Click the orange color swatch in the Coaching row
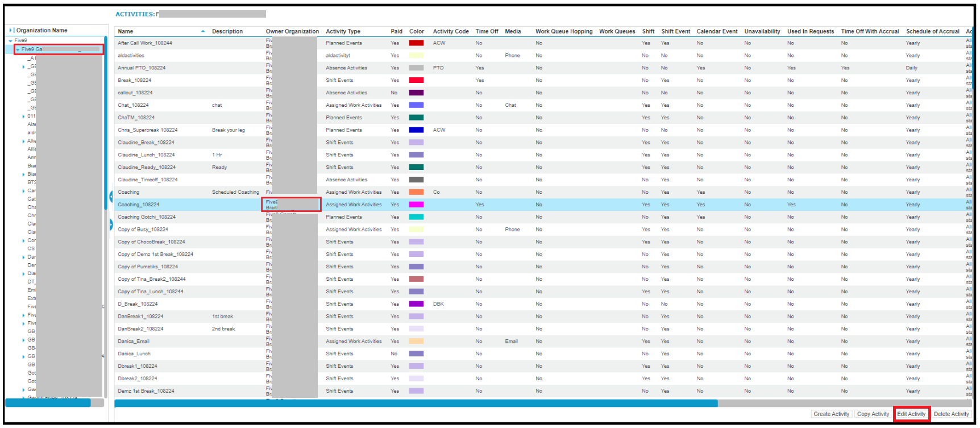The height and width of the screenshot is (428, 980). 416,192
